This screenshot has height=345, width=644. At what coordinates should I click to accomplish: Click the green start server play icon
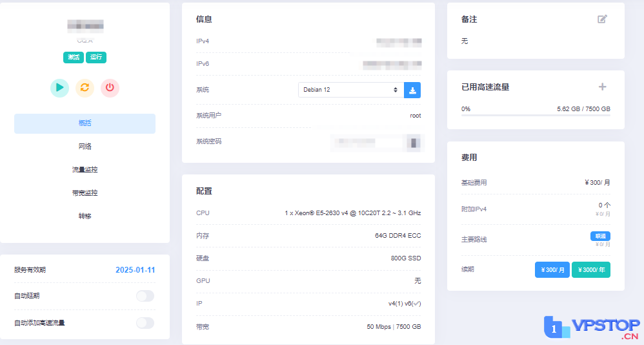coord(59,88)
